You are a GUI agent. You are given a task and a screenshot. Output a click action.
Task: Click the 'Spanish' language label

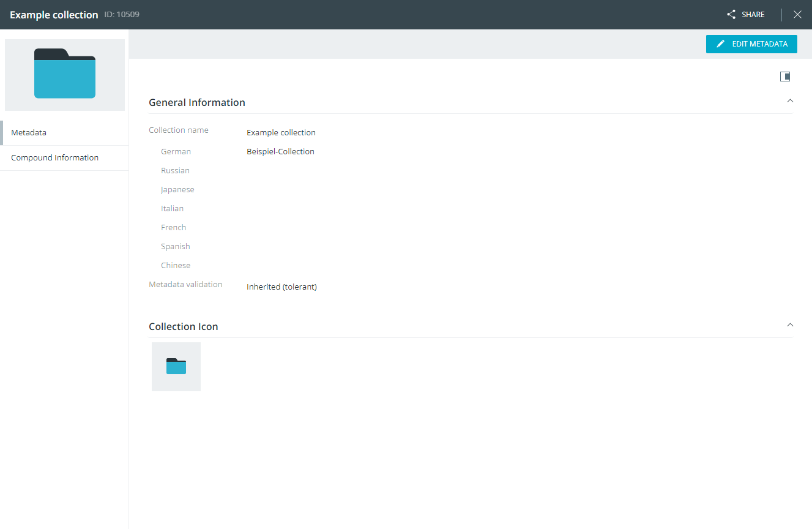click(176, 247)
